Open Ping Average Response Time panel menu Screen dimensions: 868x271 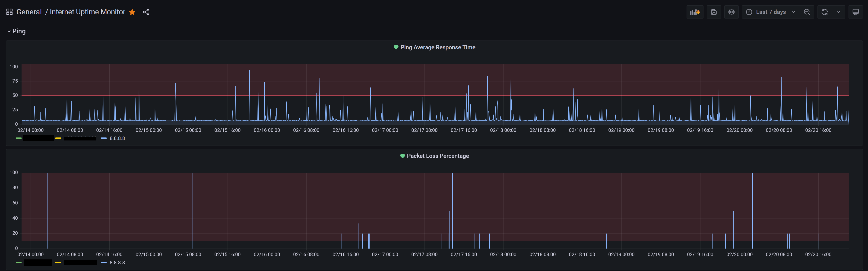click(437, 47)
